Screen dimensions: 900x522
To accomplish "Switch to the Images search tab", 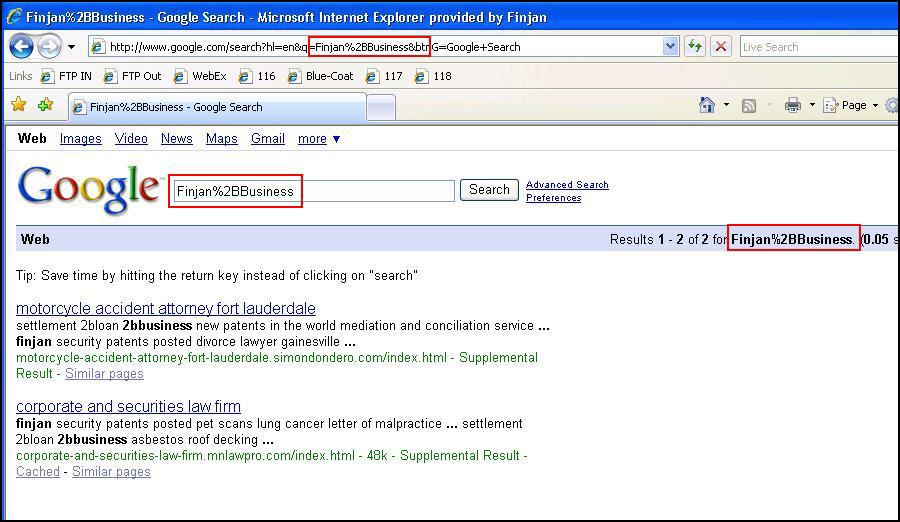I will pyautogui.click(x=80, y=139).
